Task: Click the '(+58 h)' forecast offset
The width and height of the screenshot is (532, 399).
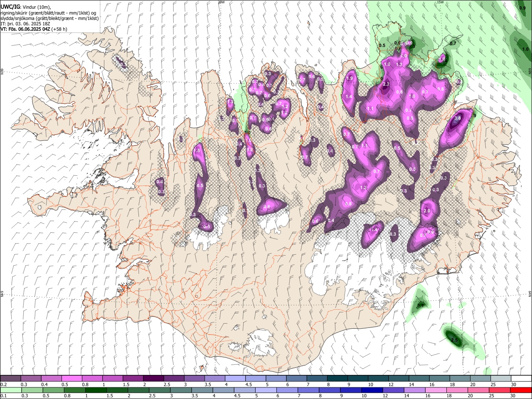Action: (x=59, y=29)
